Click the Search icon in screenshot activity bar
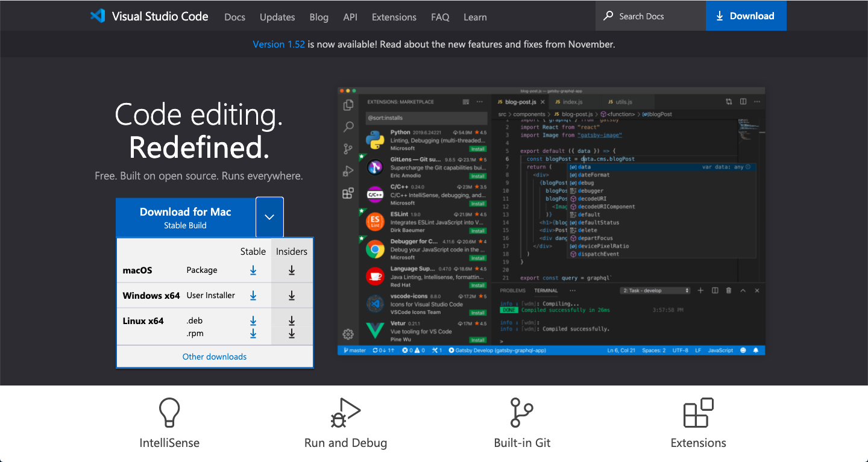The height and width of the screenshot is (462, 868). coord(348,126)
